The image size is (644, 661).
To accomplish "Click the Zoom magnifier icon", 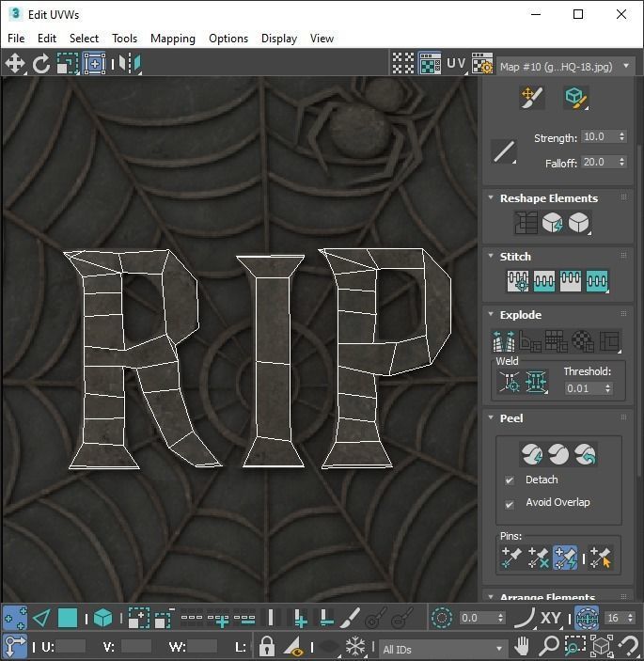I will point(549,646).
